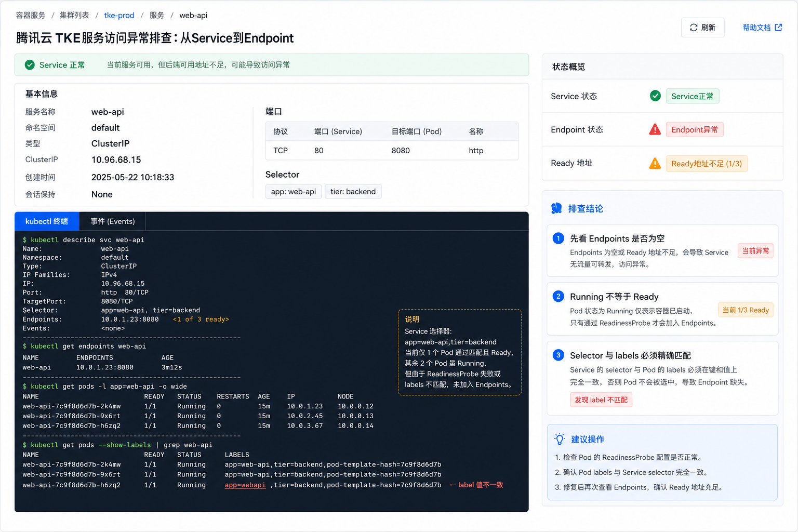Image resolution: width=798 pixels, height=532 pixels.
Task: Click red warning icon for Endpoint 状态
Action: pos(655,129)
